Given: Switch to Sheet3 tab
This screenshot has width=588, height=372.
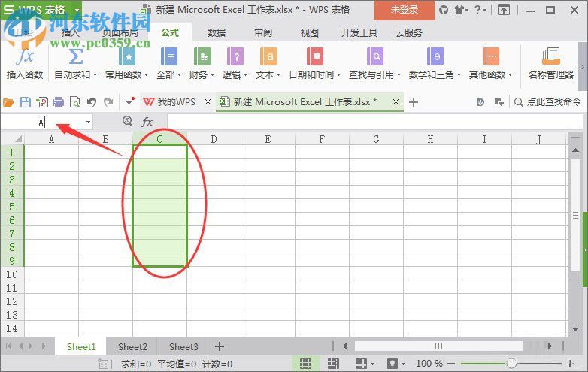Looking at the screenshot, I should tap(183, 347).
